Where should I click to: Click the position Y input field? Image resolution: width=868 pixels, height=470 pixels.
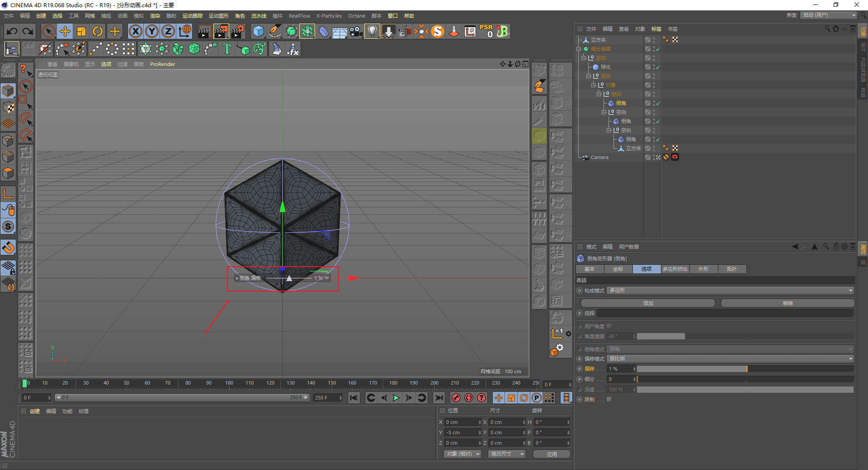point(463,432)
